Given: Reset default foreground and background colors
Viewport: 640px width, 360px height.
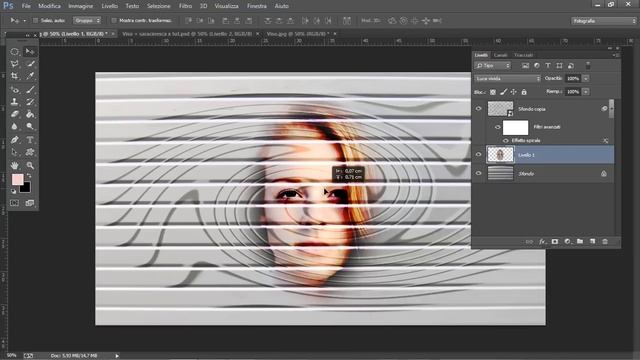Looking at the screenshot, I should [13, 191].
